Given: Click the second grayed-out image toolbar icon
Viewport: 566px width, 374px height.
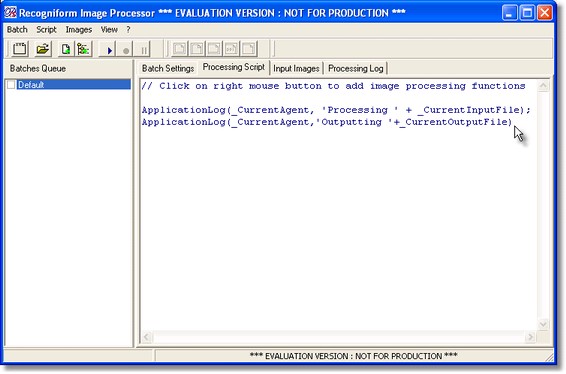Looking at the screenshot, I should coord(197,49).
